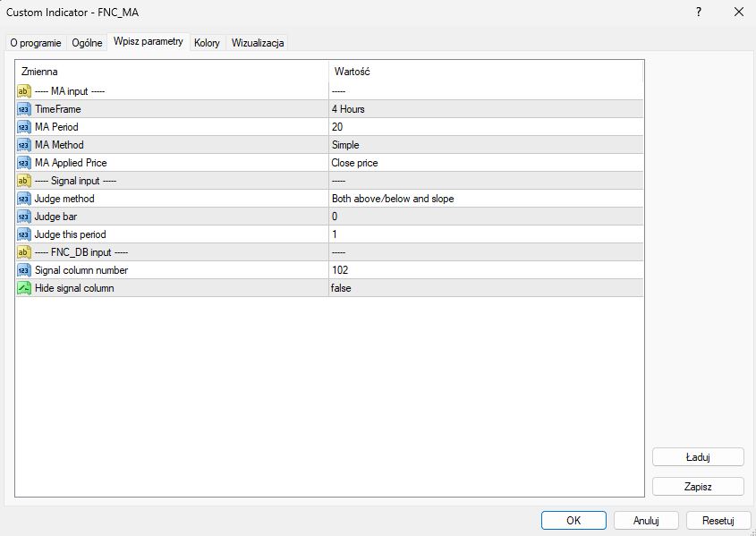Image resolution: width=756 pixels, height=536 pixels.
Task: Click the Hide signal column boolean icon
Action: tap(24, 288)
